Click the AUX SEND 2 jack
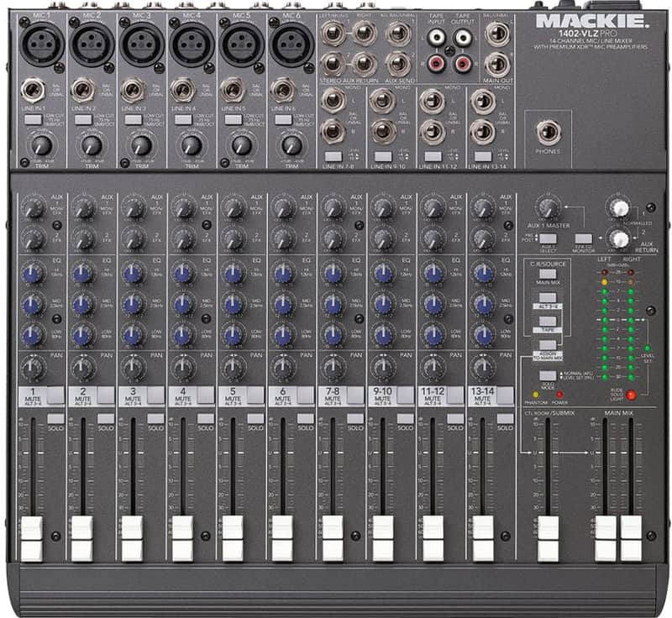Viewport: 672px width, 618px height. click(398, 65)
